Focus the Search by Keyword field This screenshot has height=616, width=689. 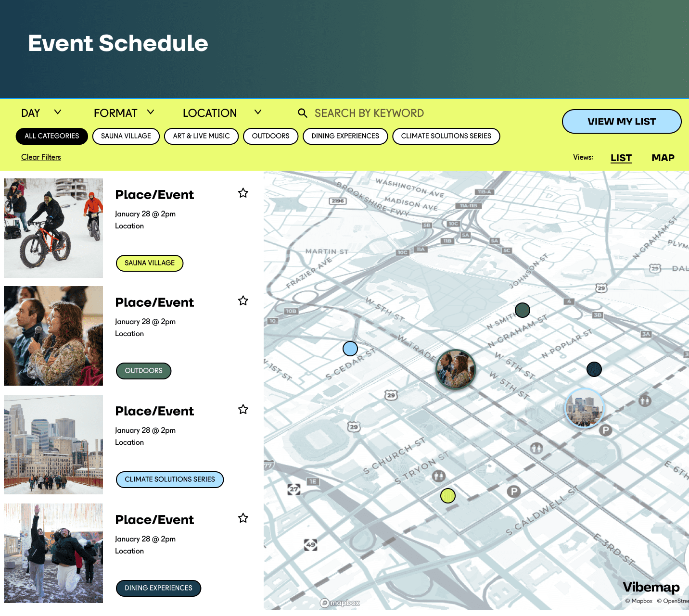coord(370,113)
